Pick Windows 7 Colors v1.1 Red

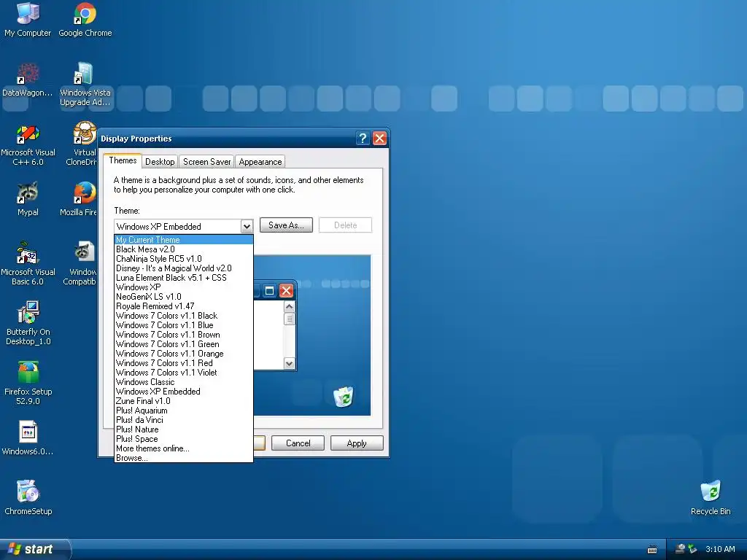click(183, 363)
